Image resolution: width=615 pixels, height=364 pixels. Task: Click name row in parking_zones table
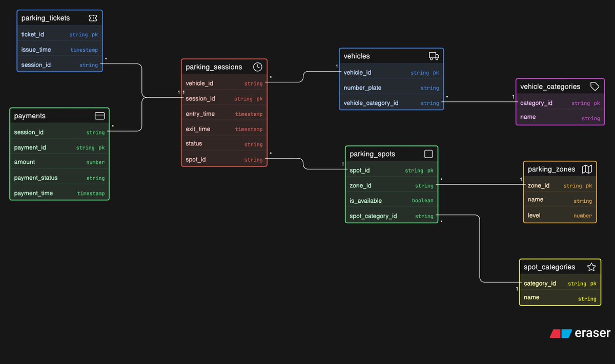coord(560,200)
